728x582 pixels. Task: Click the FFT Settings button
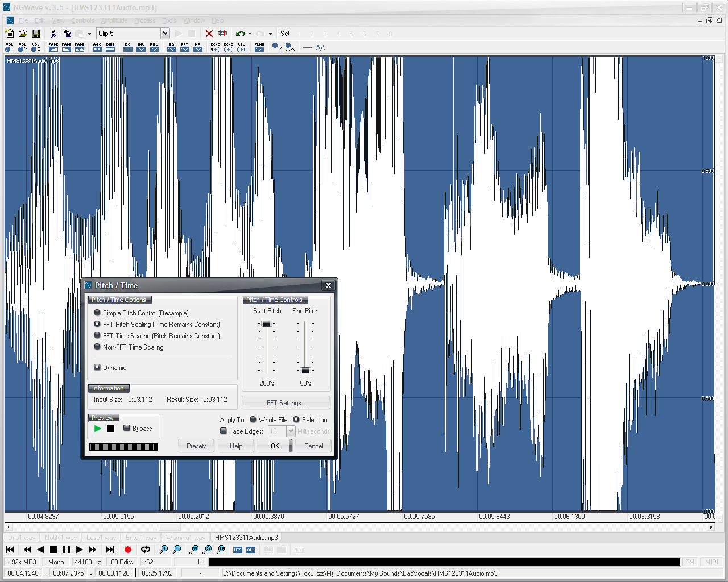click(x=286, y=402)
